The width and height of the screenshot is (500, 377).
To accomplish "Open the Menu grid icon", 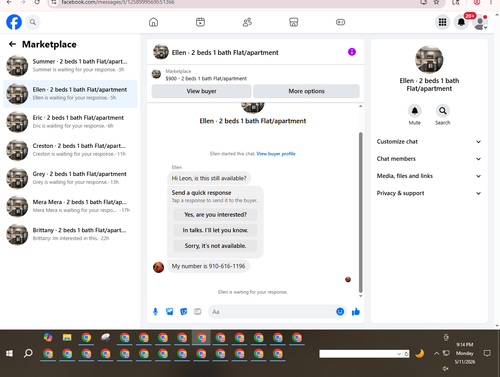I will coord(442,22).
